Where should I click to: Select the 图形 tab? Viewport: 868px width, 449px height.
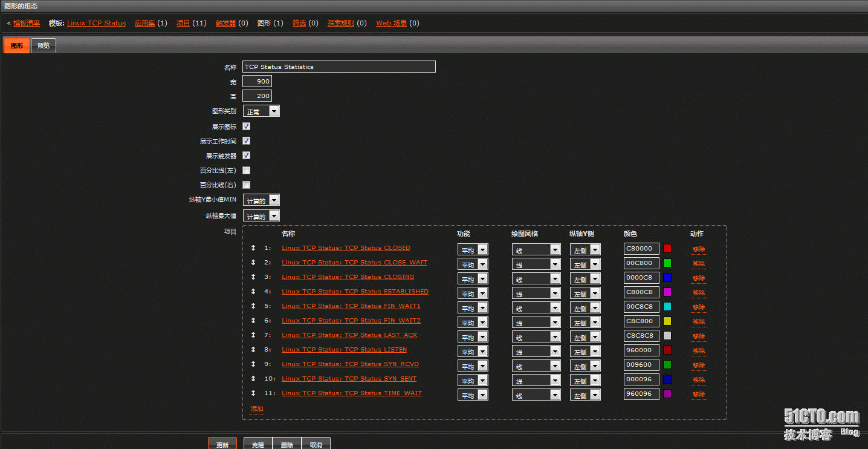(17, 45)
